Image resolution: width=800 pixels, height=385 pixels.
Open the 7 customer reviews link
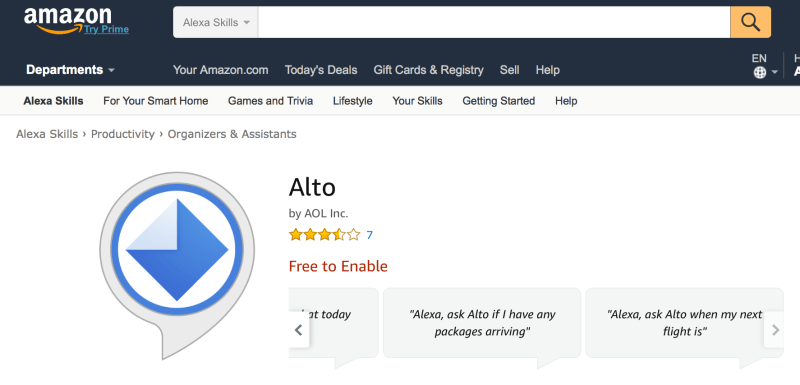(369, 235)
